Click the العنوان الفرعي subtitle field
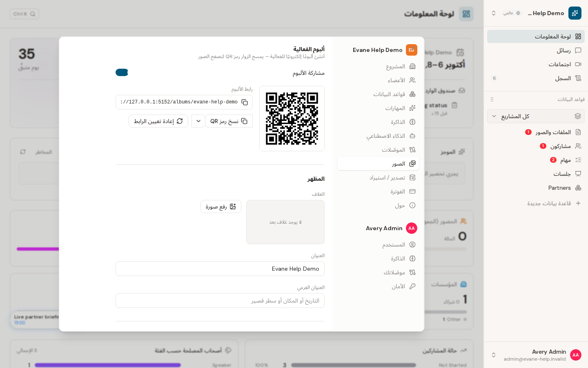Image resolution: width=588 pixels, height=368 pixels. tap(220, 301)
